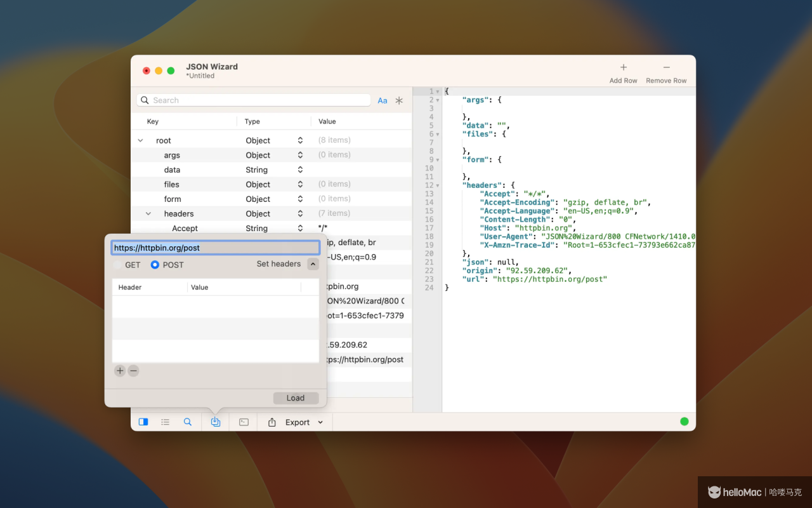Click the "(8 items)" value for root
The width and height of the screenshot is (812, 508).
click(334, 140)
